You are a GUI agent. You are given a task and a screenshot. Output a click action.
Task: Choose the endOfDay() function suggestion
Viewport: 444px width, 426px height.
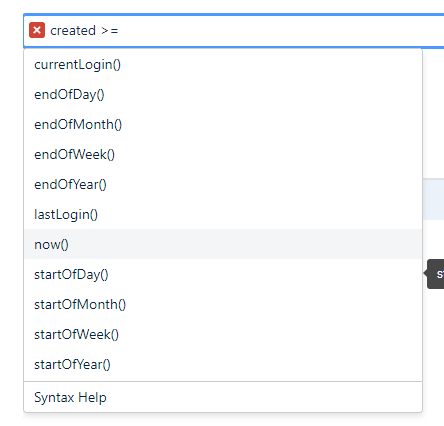pyautogui.click(x=223, y=94)
